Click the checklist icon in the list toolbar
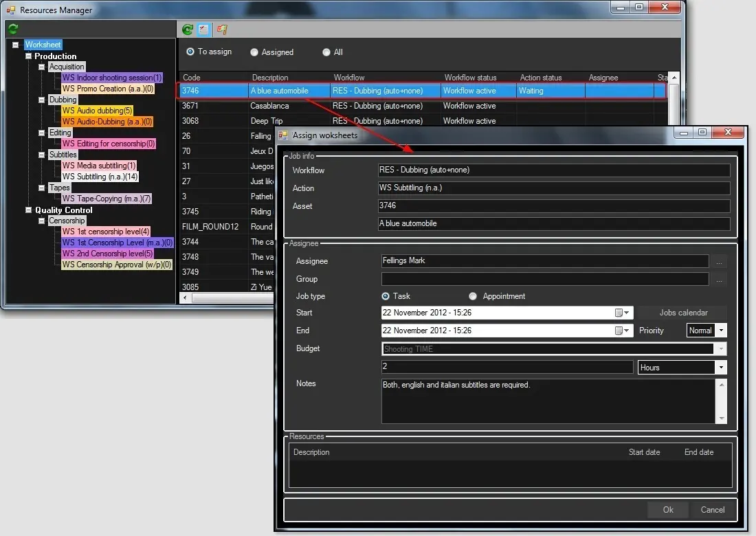Viewport: 756px width, 536px height. click(204, 30)
